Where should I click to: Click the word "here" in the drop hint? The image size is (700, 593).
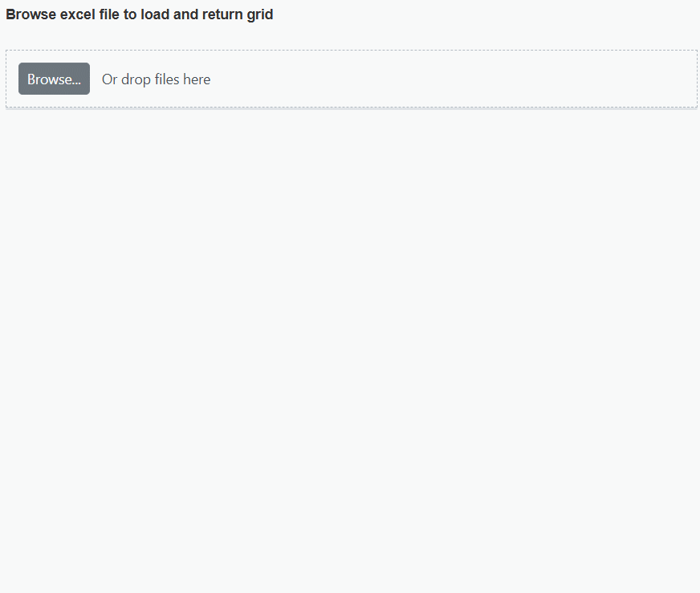point(197,79)
